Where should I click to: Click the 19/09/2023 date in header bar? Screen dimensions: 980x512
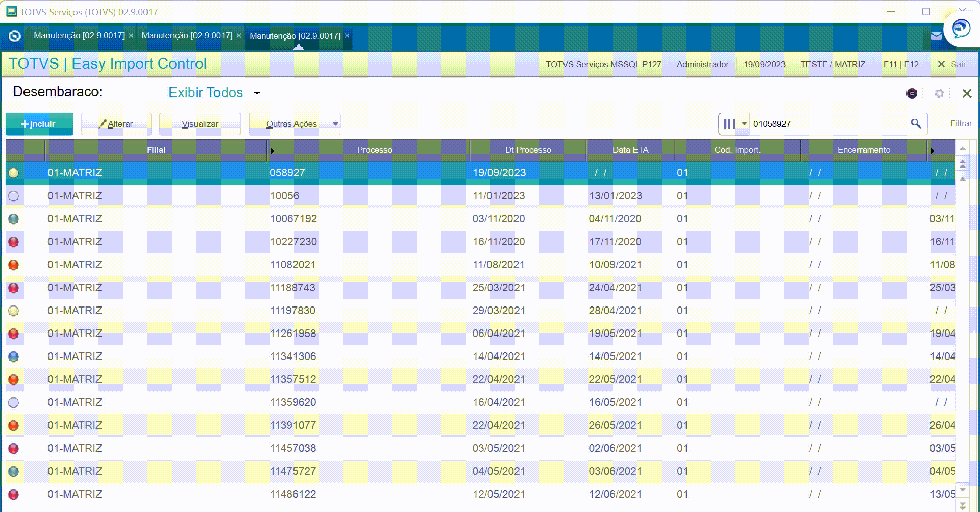coord(764,64)
